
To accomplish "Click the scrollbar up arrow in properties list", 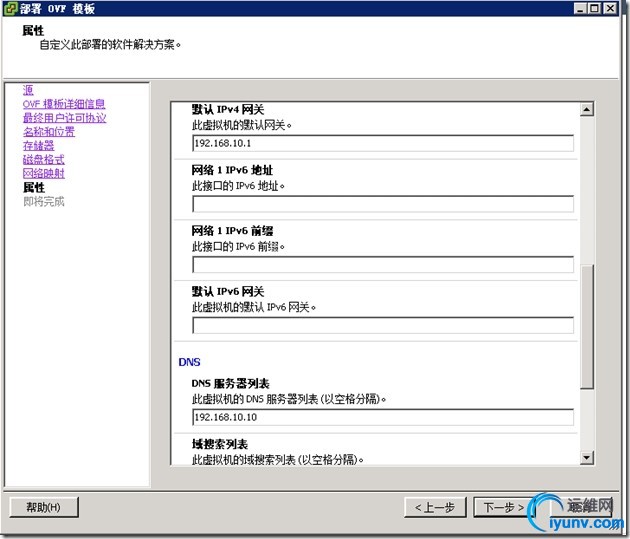I will pos(587,109).
